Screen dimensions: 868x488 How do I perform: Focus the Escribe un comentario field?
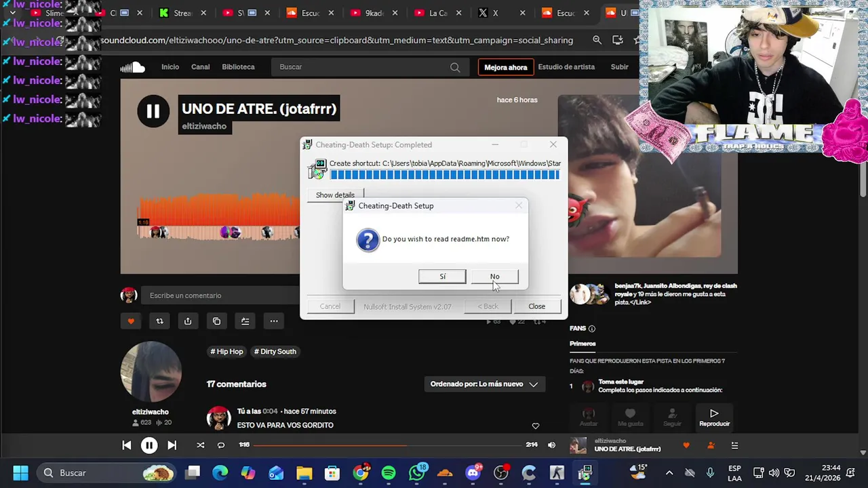pyautogui.click(x=220, y=296)
